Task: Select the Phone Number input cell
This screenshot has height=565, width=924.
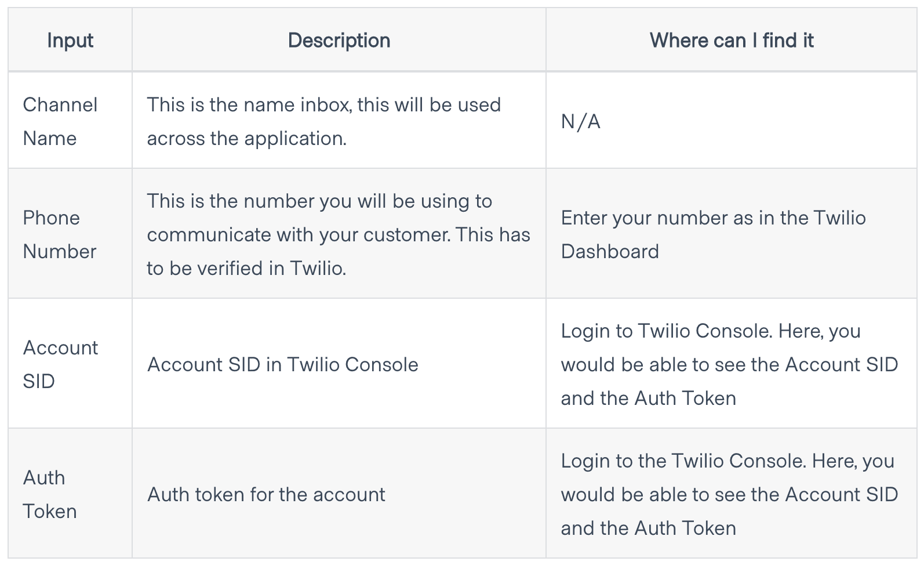Action: pyautogui.click(x=70, y=234)
